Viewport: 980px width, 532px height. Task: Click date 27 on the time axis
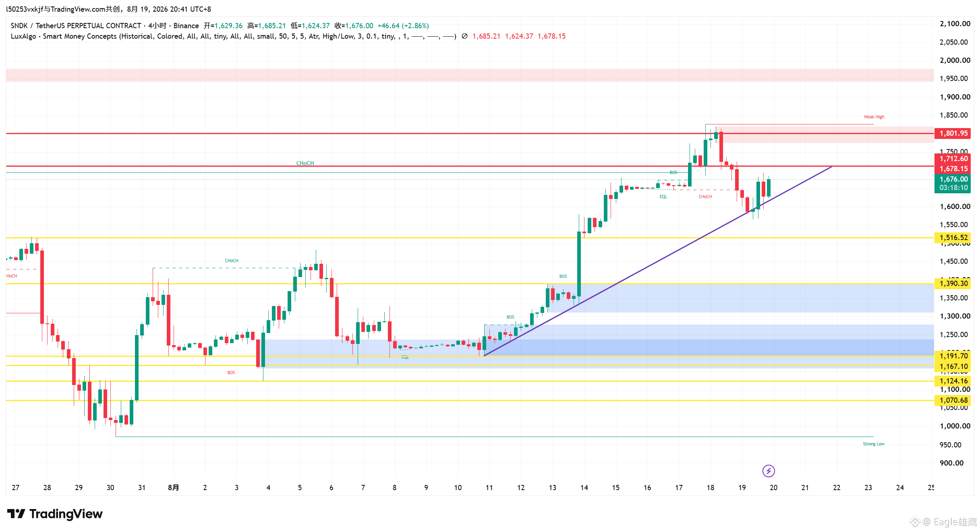tap(16, 488)
